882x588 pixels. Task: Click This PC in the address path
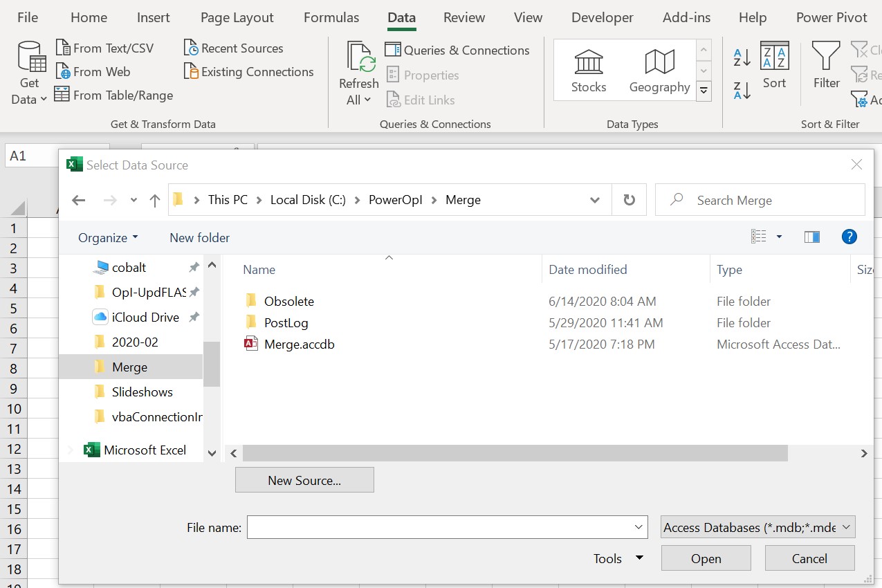point(228,200)
